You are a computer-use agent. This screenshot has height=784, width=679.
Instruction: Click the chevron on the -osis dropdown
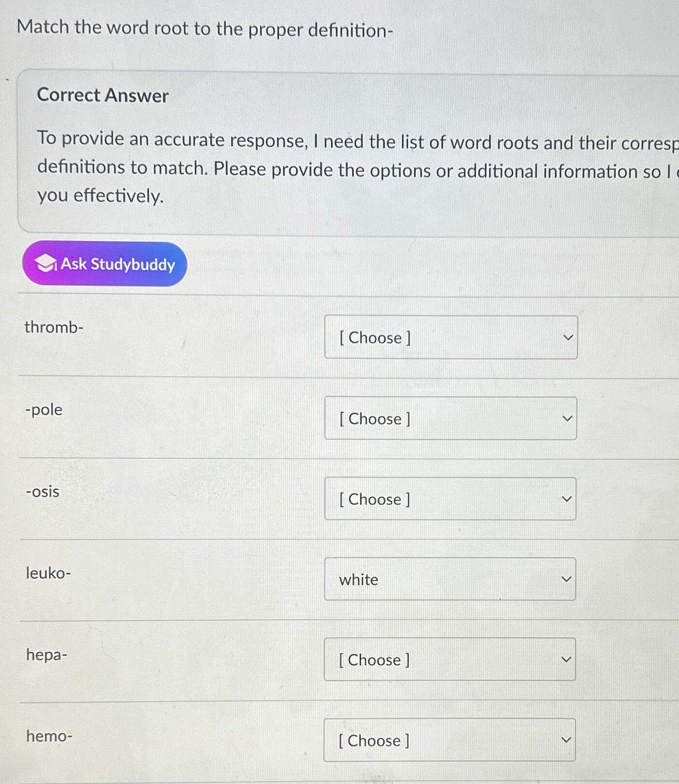pos(567,499)
